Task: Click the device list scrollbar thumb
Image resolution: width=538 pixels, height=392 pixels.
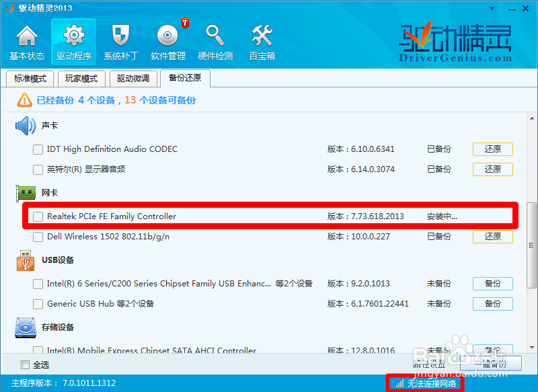Action: coord(532,245)
